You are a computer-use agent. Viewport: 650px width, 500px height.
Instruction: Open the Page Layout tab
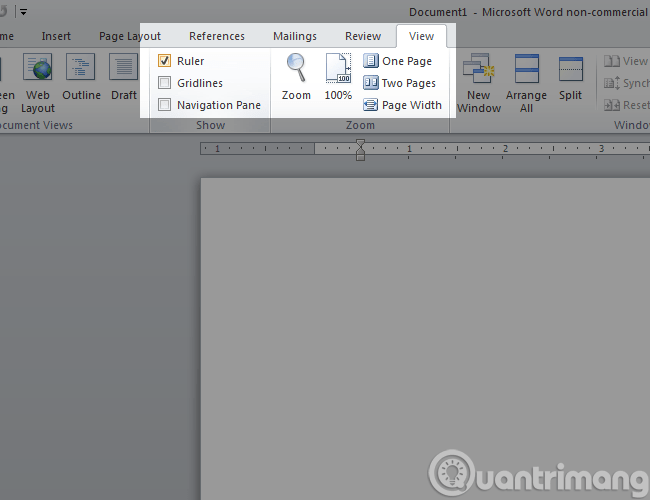[x=130, y=36]
